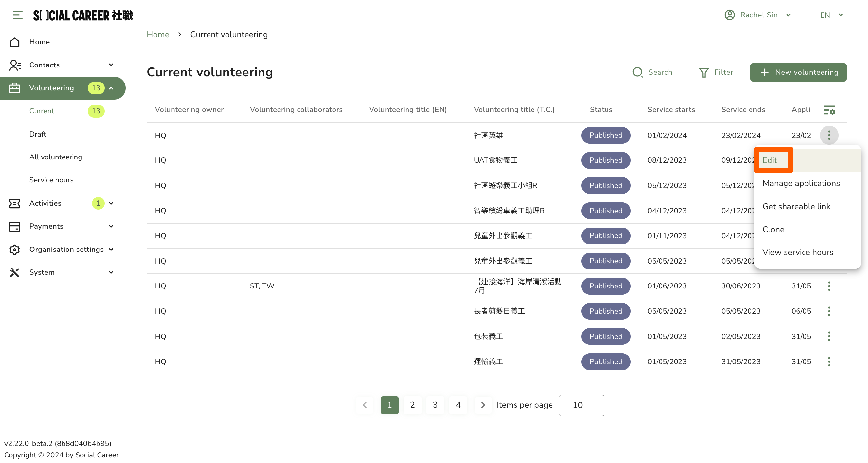This screenshot has height=463, width=868.
Task: Click the column settings icon
Action: (829, 110)
